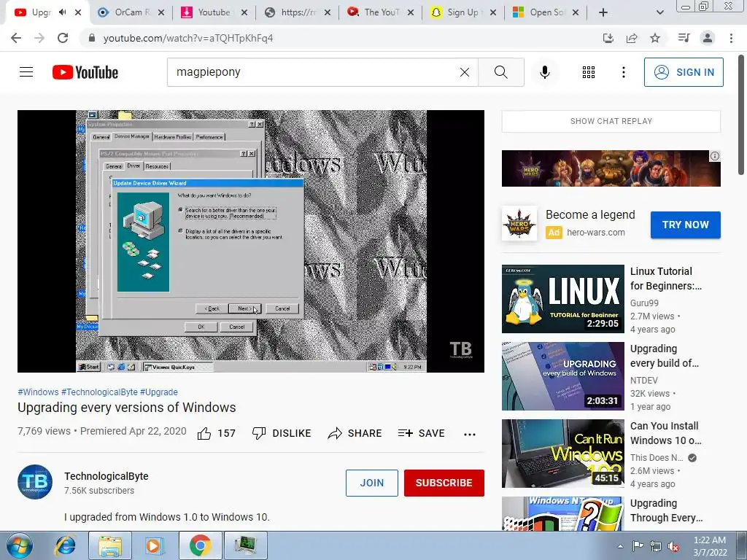The height and width of the screenshot is (560, 747).
Task: Open the media controls icon in Chrome toolbar
Action: 684,38
